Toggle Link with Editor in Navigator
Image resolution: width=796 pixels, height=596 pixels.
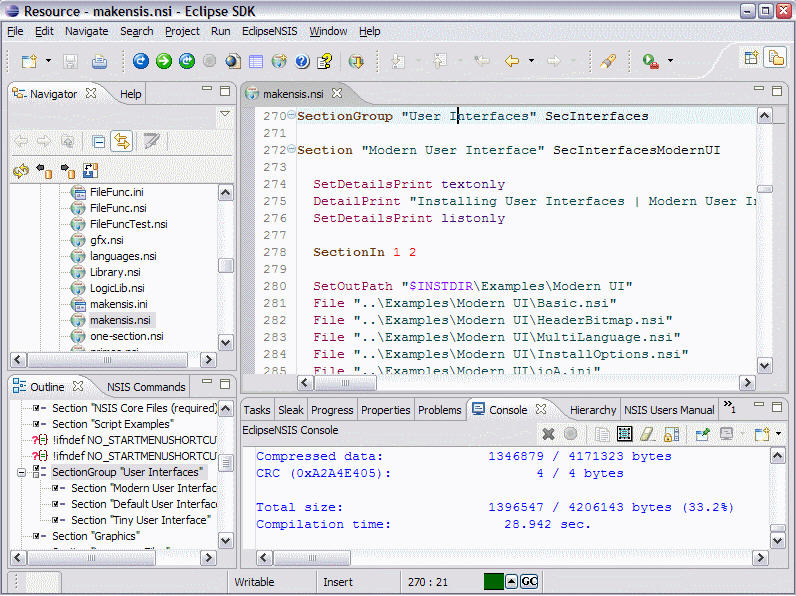(x=122, y=141)
